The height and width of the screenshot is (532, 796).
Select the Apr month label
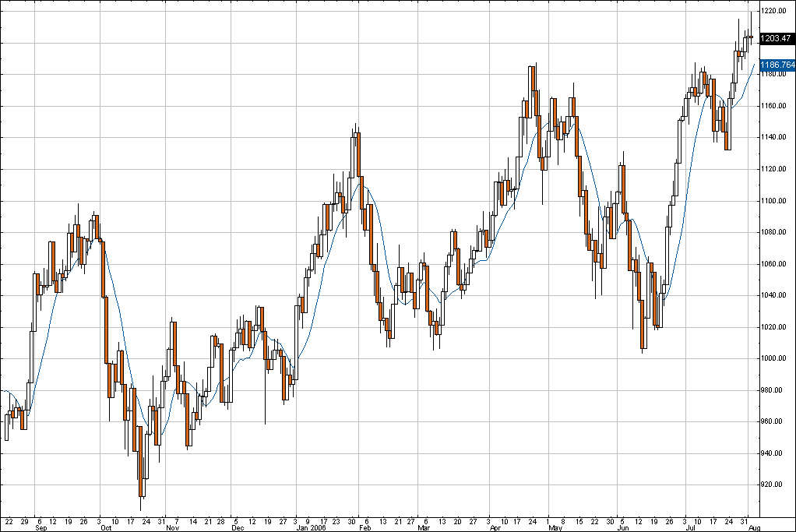(x=495, y=528)
